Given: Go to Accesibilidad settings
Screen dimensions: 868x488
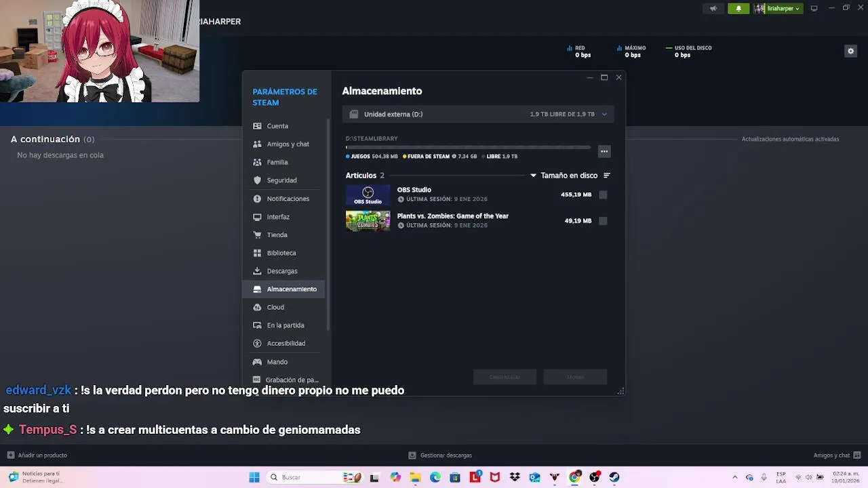Looking at the screenshot, I should coord(285,344).
